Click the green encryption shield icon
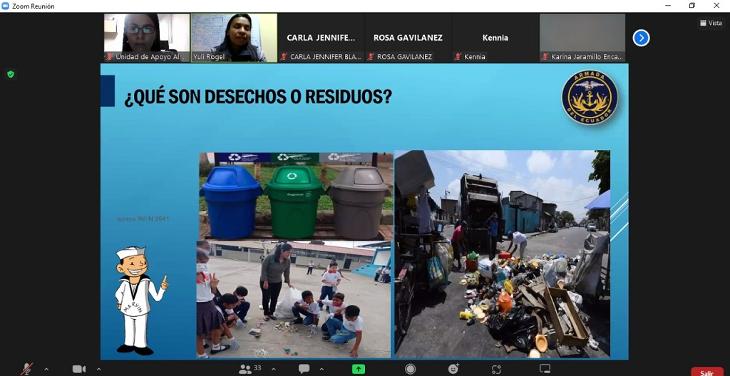The height and width of the screenshot is (376, 730). (10, 74)
